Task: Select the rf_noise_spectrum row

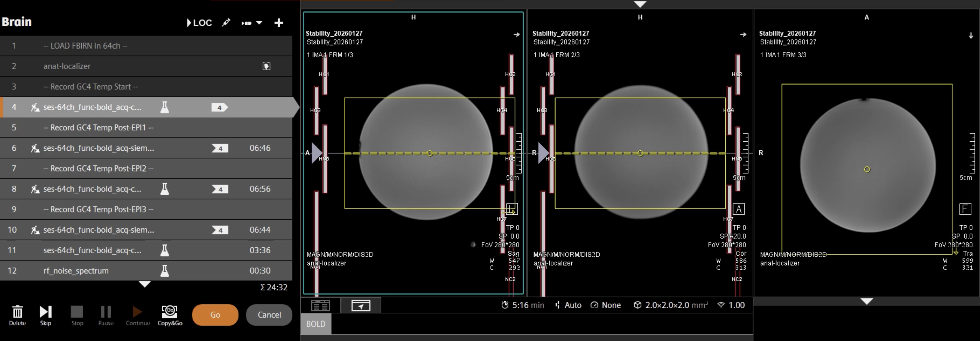Action: pyautogui.click(x=146, y=271)
